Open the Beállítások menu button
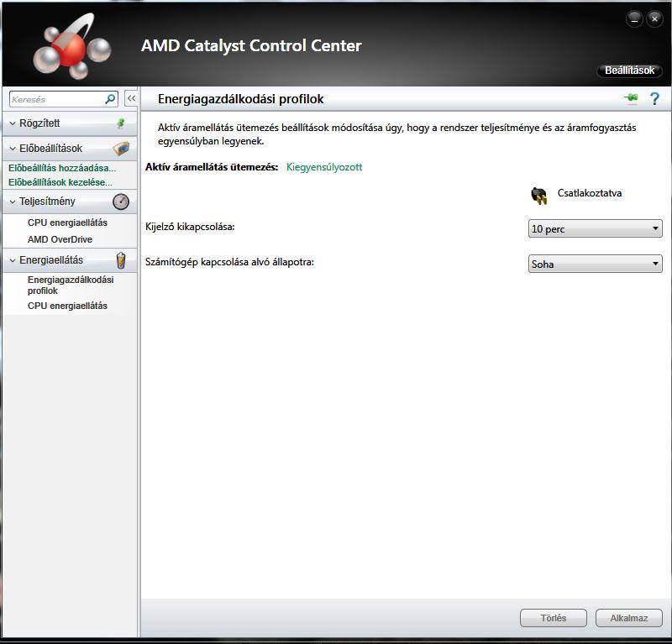The height and width of the screenshot is (644, 672). click(x=629, y=71)
